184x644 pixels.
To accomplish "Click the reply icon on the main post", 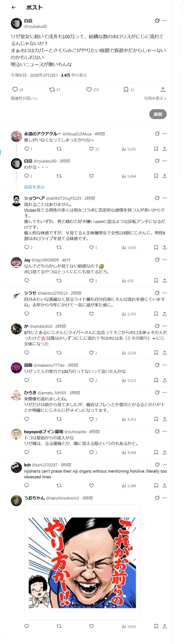I will (x=15, y=90).
